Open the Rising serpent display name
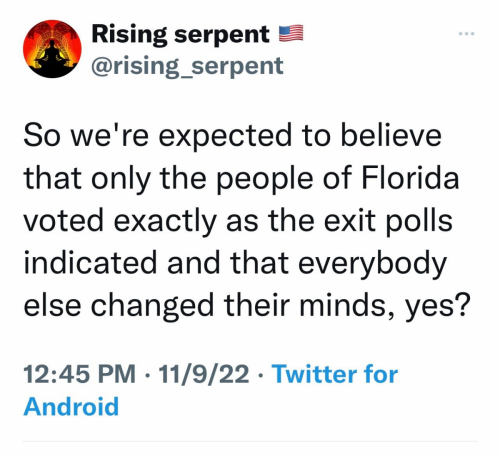Screen dimensions: 500x457 (x=180, y=35)
